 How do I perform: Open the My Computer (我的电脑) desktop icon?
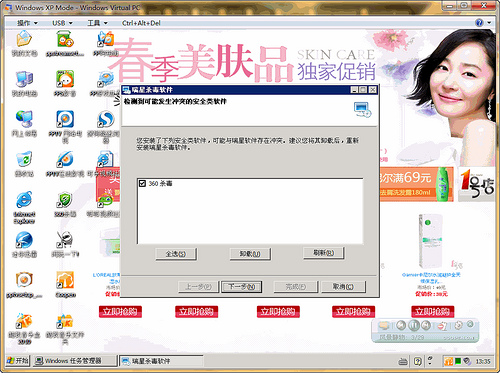24,79
